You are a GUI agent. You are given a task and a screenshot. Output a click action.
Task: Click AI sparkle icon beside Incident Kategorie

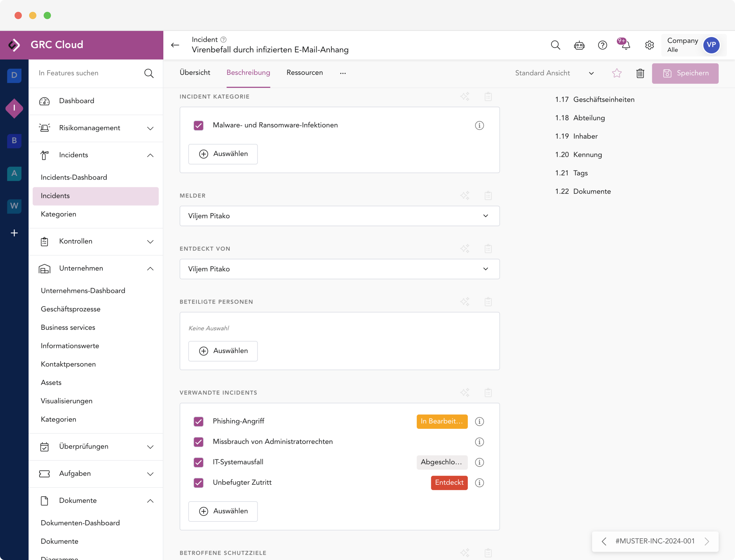pos(465,97)
